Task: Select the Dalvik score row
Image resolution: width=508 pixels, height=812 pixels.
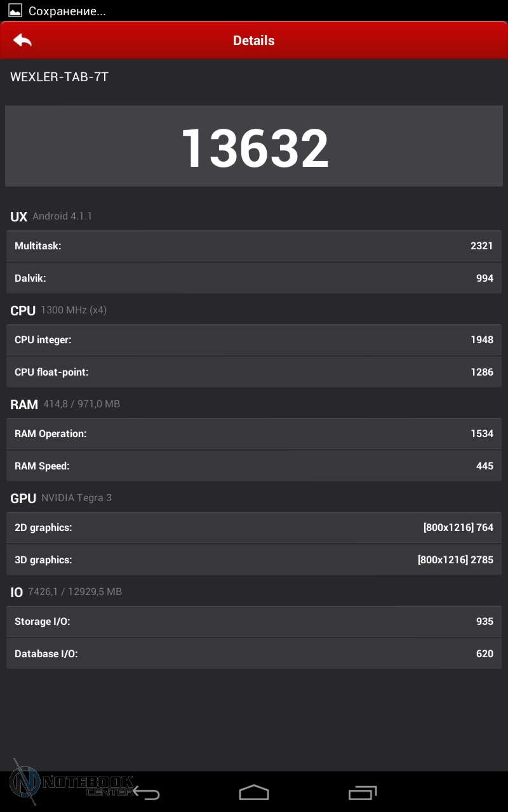Action: [254, 278]
